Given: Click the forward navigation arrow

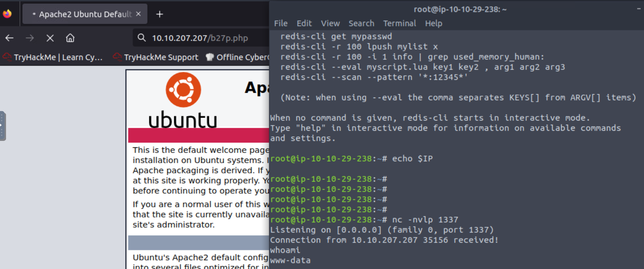Looking at the screenshot, I should (30, 38).
